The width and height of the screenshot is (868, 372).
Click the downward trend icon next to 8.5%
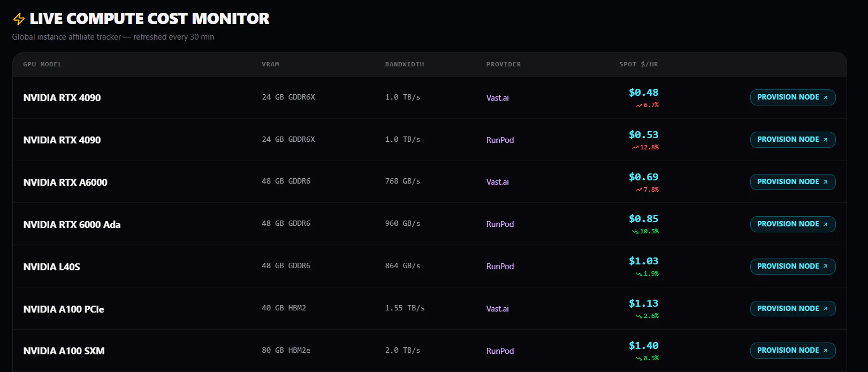[638, 359]
